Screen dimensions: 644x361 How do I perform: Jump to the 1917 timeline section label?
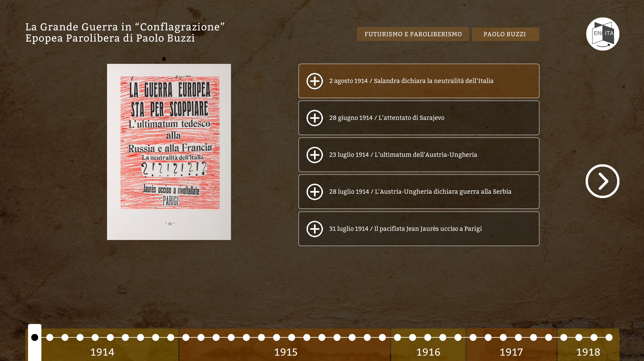tap(511, 352)
